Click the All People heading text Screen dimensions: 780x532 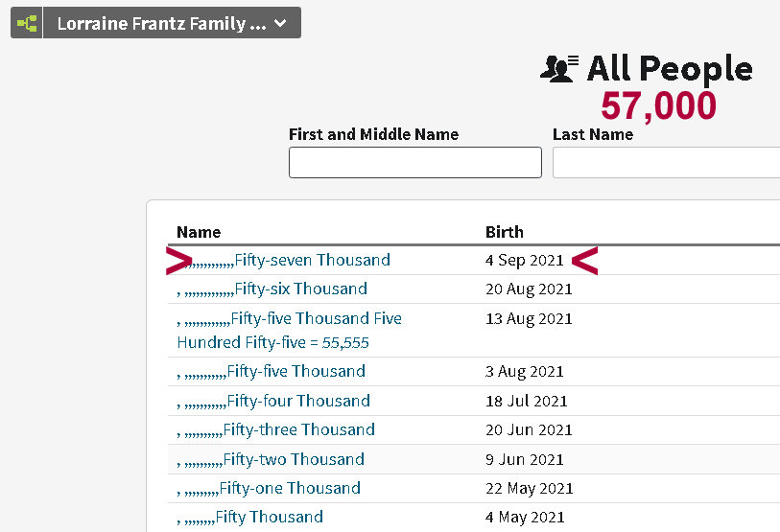670,68
